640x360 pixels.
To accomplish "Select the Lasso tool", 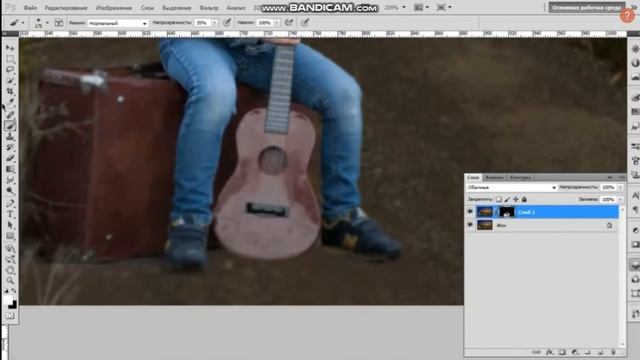I will [10, 70].
